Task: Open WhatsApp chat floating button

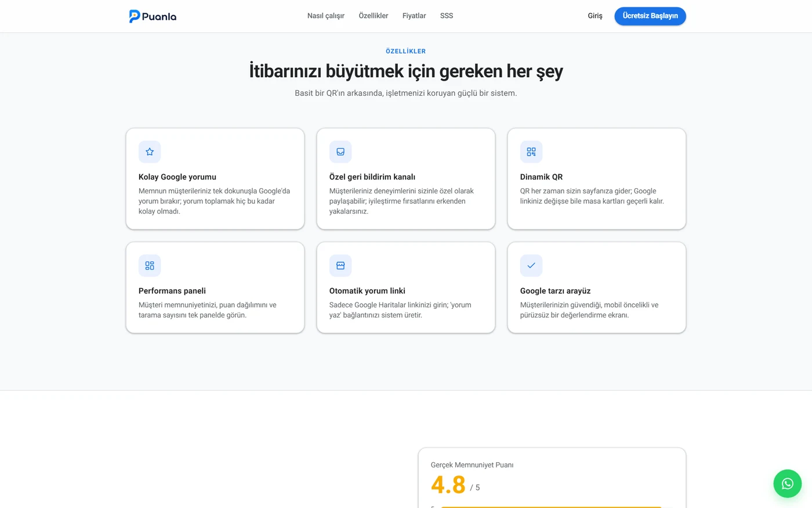Action: 788,484
